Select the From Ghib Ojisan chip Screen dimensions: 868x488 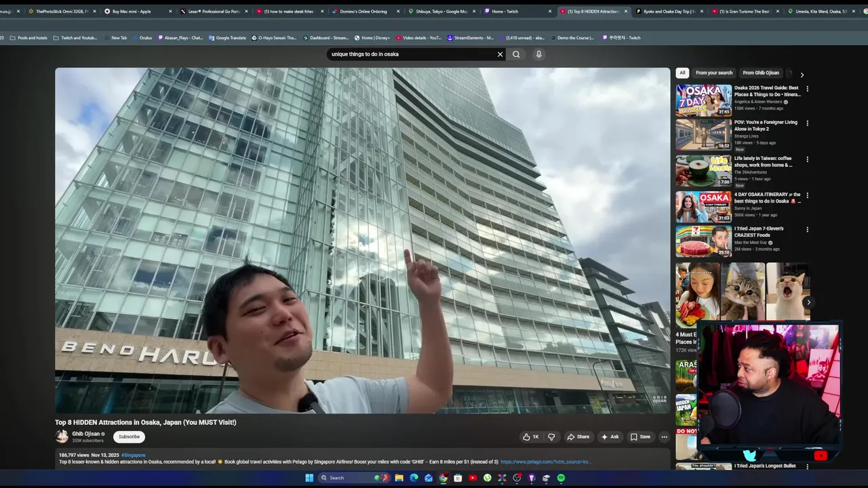[761, 73]
